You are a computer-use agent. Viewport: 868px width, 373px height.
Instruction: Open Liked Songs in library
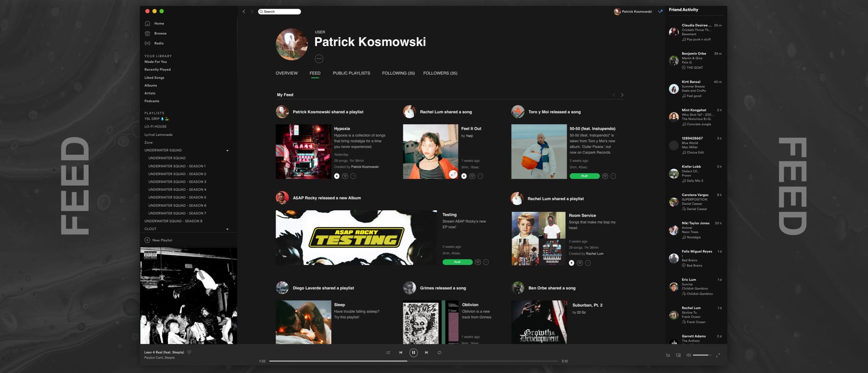pyautogui.click(x=154, y=78)
